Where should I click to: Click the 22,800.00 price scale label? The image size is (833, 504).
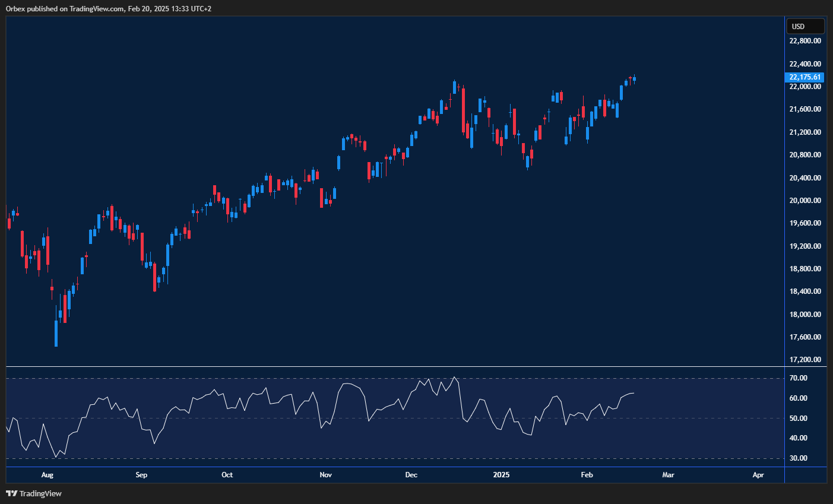[x=805, y=41]
